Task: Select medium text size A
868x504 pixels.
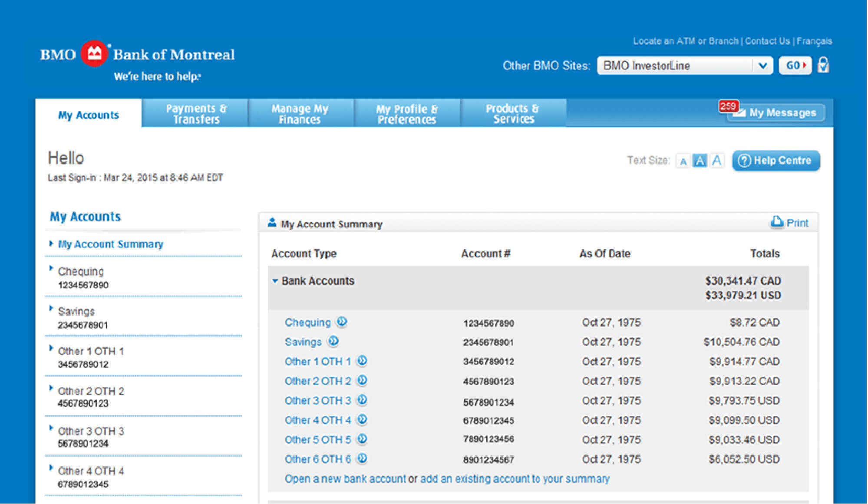Action: coord(700,161)
